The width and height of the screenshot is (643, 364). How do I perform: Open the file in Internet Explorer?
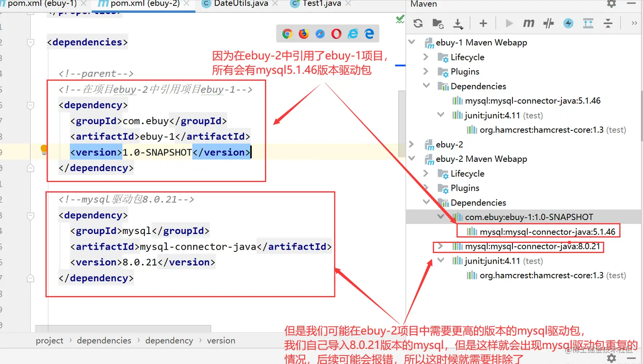tap(353, 34)
